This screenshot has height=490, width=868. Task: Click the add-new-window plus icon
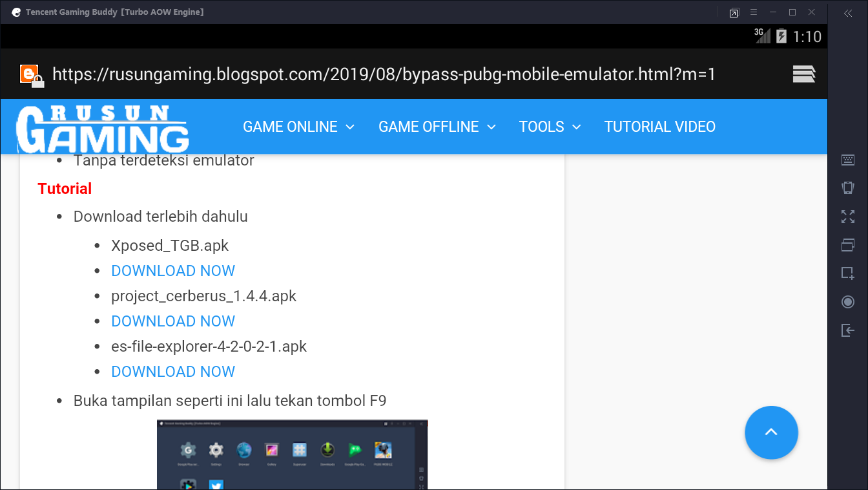(847, 273)
